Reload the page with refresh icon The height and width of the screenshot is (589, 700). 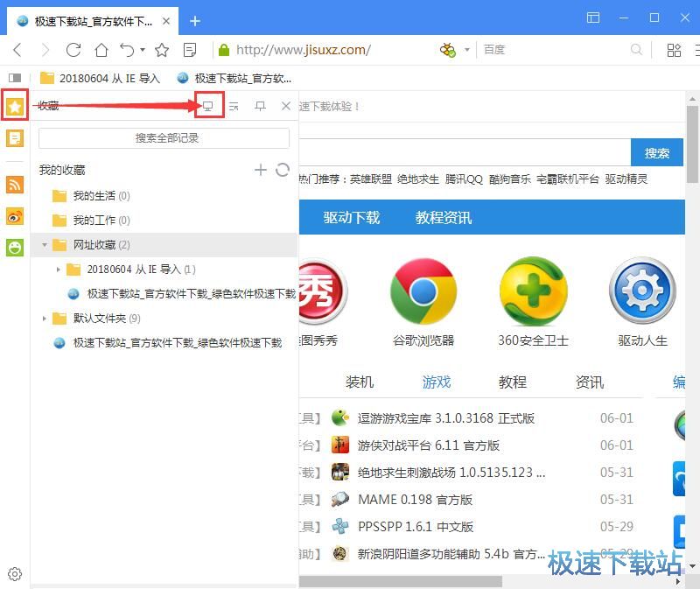(73, 50)
